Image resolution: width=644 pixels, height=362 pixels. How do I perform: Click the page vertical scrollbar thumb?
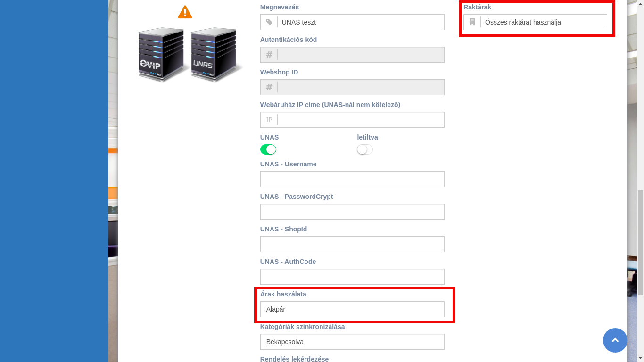(x=640, y=243)
